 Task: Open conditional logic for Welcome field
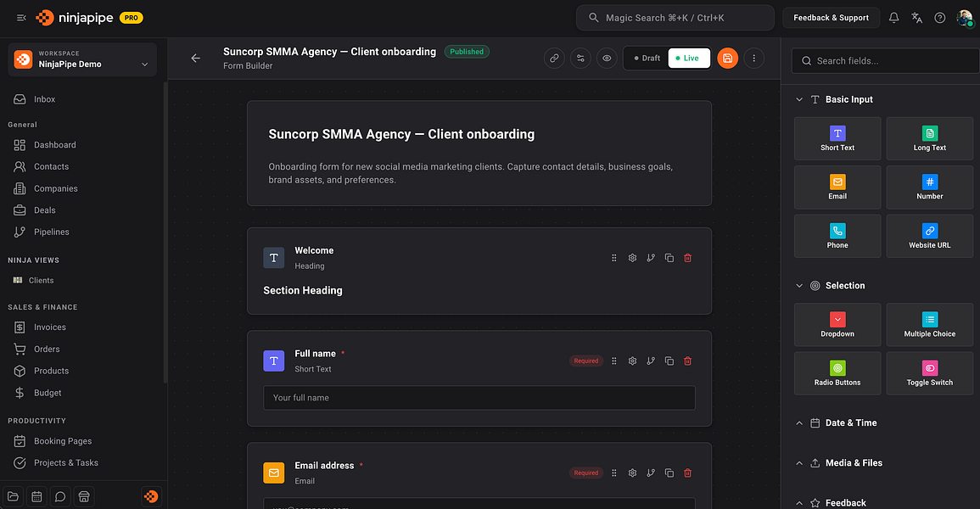(651, 258)
